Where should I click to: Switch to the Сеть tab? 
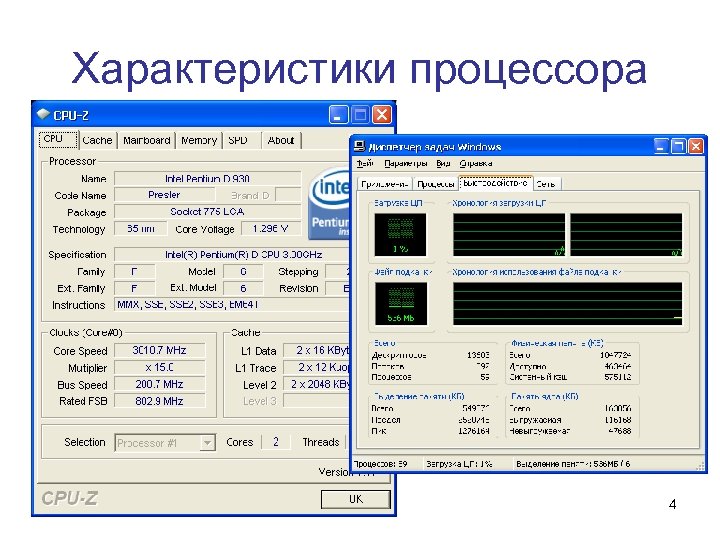(546, 184)
